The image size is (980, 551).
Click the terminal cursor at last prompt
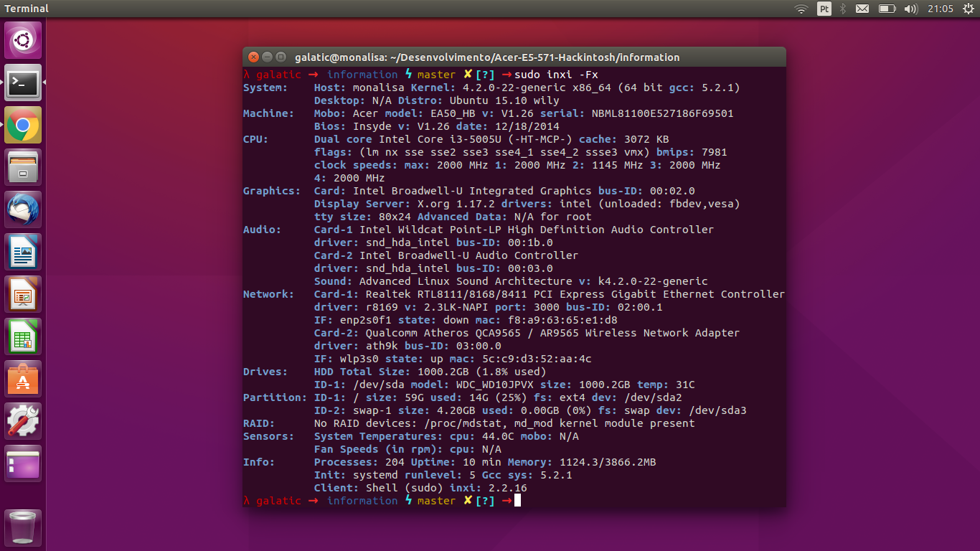517,501
